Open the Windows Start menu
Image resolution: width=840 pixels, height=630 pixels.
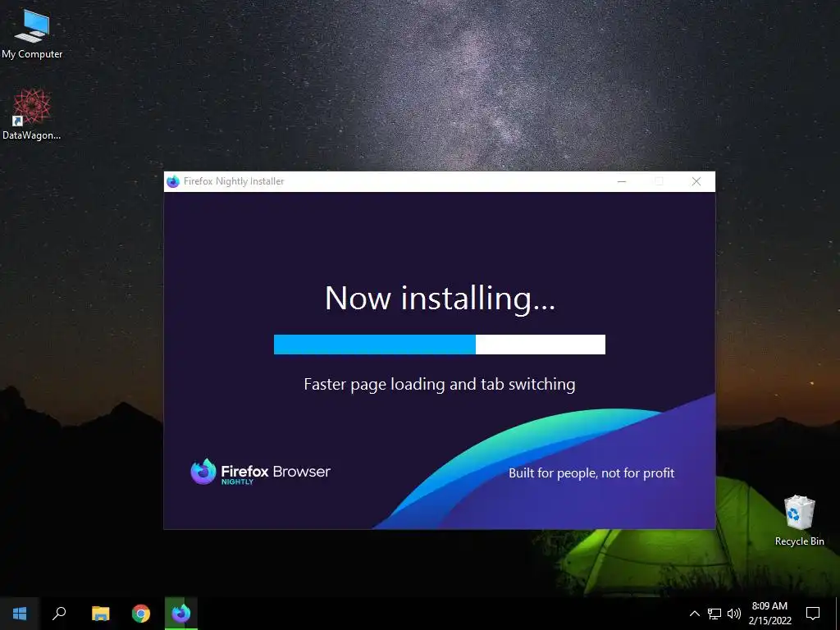20,614
